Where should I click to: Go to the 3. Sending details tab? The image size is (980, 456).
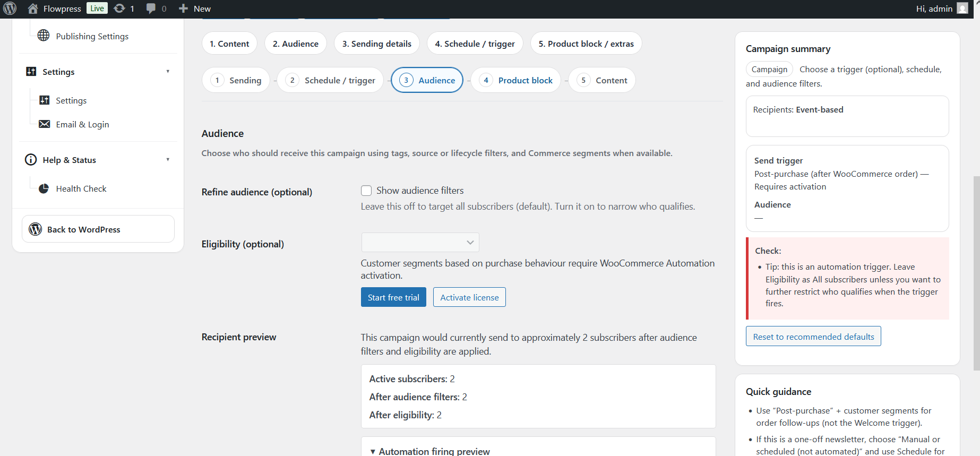(377, 44)
